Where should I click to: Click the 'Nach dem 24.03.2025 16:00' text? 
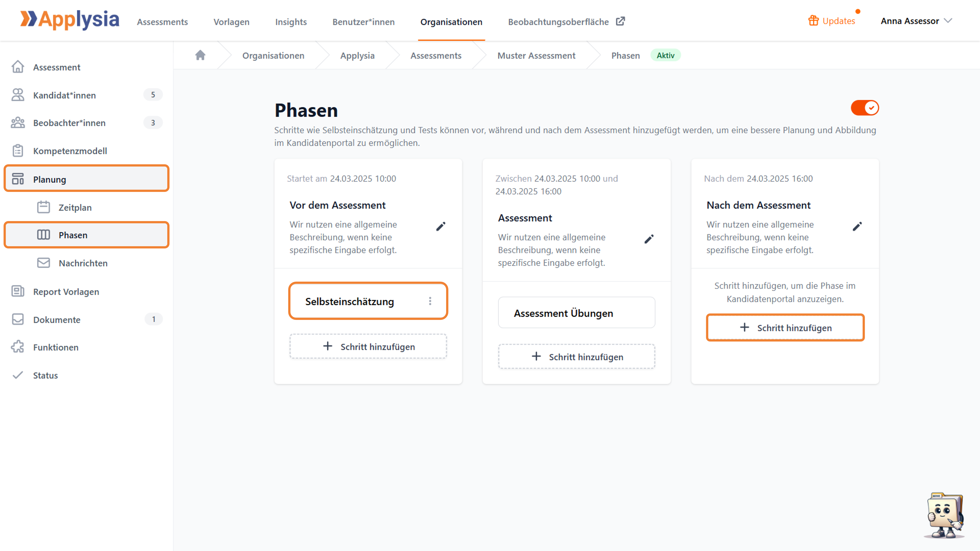point(758,178)
